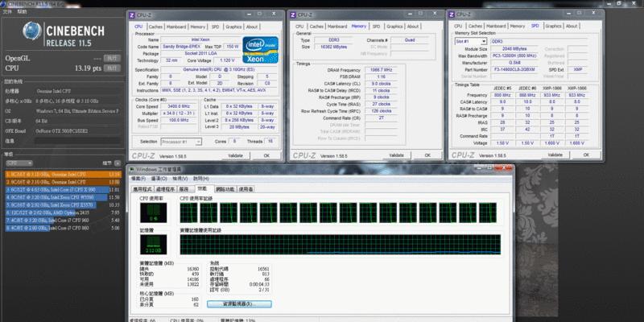Click Validate in CPU-Z SPD window
The image size is (644, 322).
coord(555,155)
